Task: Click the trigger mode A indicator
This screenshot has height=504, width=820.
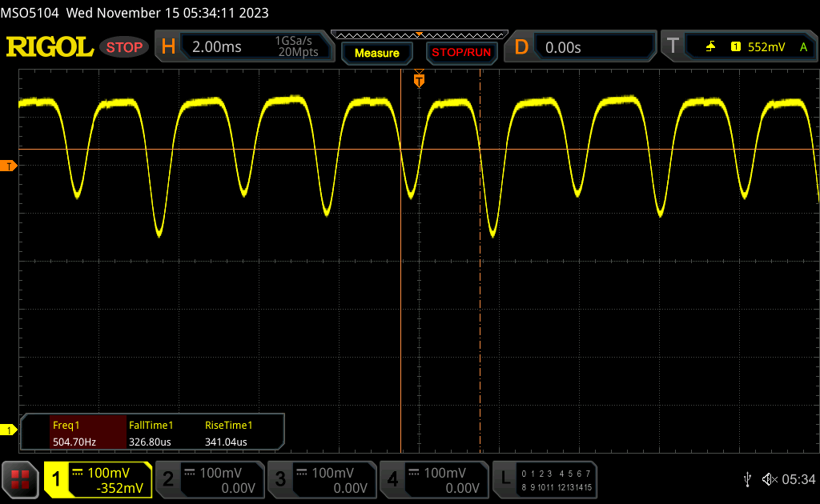Action: (803, 47)
